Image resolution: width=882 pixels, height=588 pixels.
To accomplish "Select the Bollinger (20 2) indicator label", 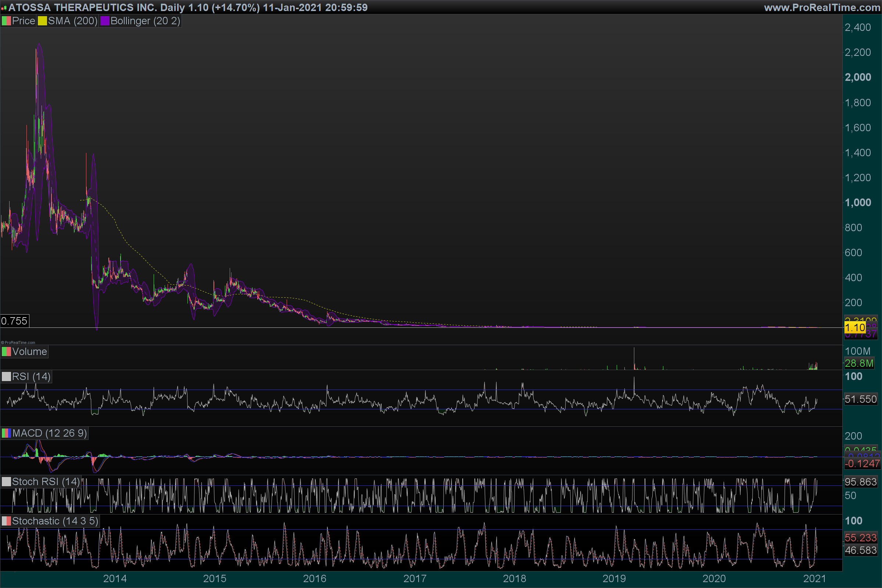I will (145, 21).
